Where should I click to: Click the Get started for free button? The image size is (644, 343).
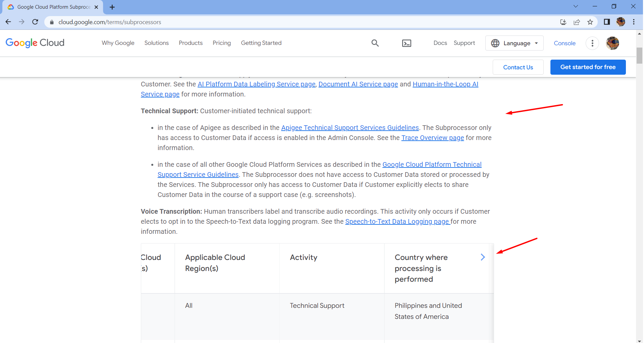click(x=588, y=67)
